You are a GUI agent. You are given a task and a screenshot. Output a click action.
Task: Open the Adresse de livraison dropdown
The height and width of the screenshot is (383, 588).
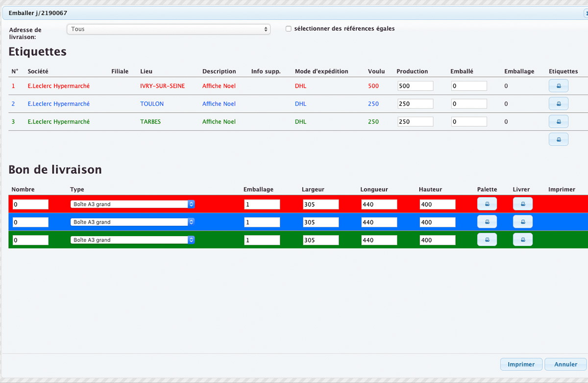pyautogui.click(x=168, y=29)
